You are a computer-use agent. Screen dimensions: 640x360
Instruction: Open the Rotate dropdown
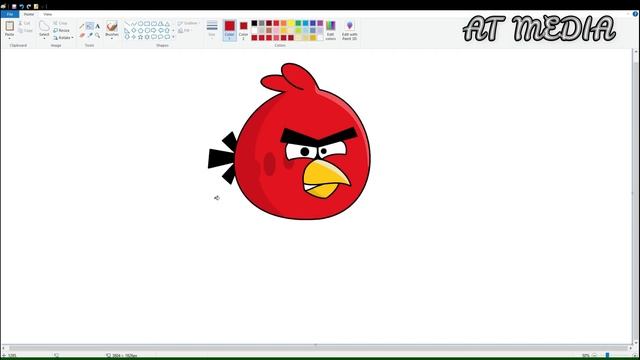coord(64,38)
